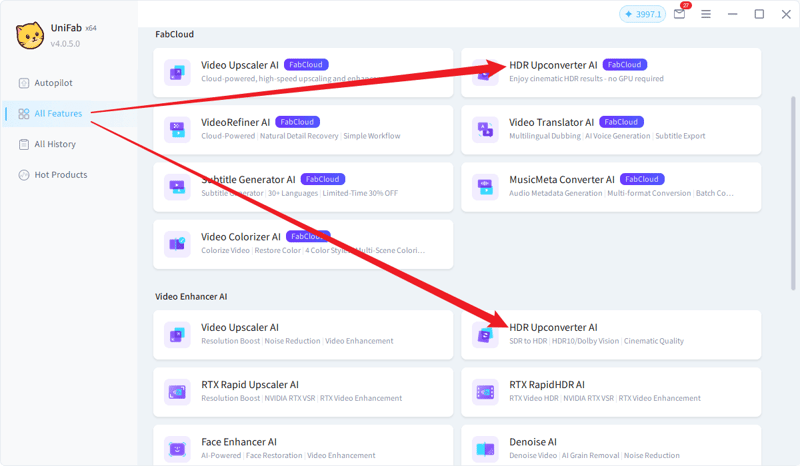Click the All History clipboard icon
Image resolution: width=800 pixels, height=466 pixels.
(x=23, y=144)
